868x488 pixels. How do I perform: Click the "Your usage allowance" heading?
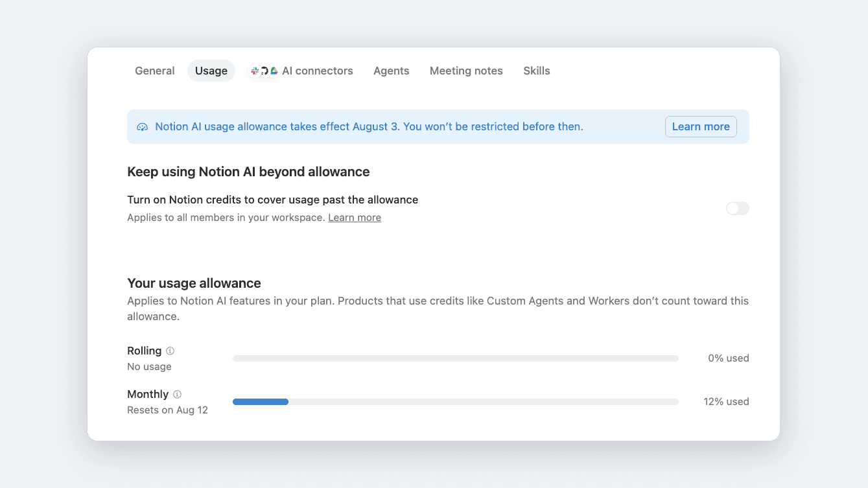coord(194,283)
